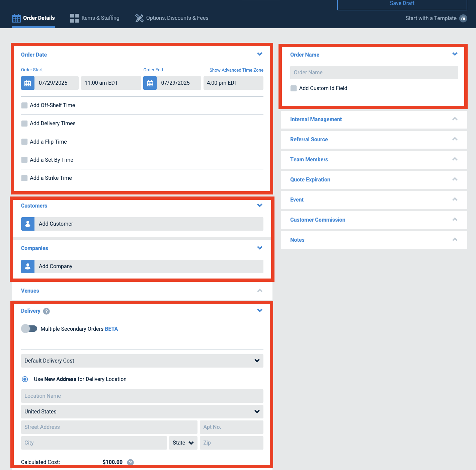Check Add Delivery Times
This screenshot has height=470, width=476.
coord(24,124)
